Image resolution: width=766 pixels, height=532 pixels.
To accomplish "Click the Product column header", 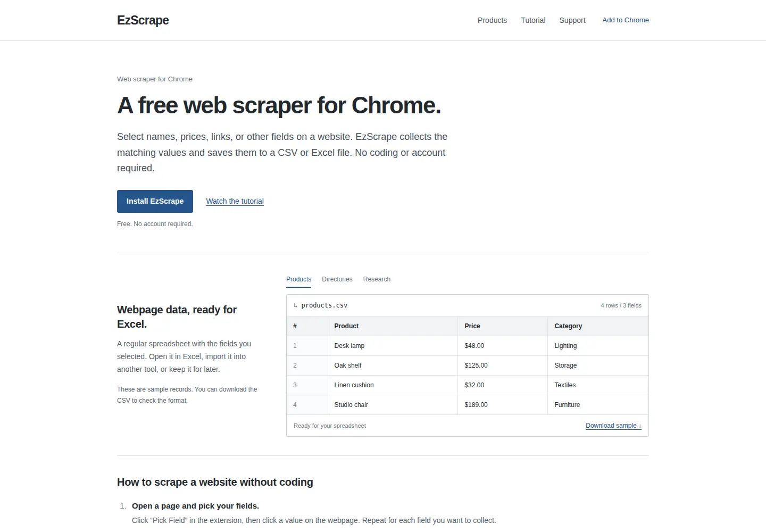I will coord(393,326).
